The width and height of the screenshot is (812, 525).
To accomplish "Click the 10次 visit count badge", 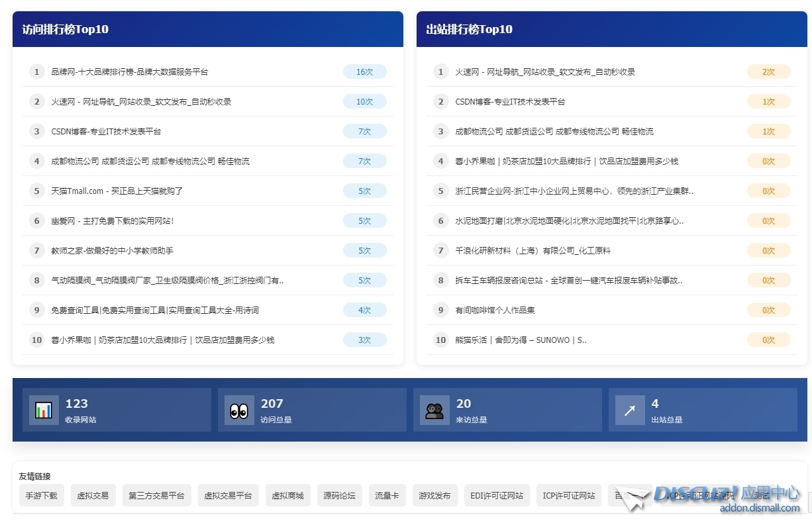I will 365,101.
